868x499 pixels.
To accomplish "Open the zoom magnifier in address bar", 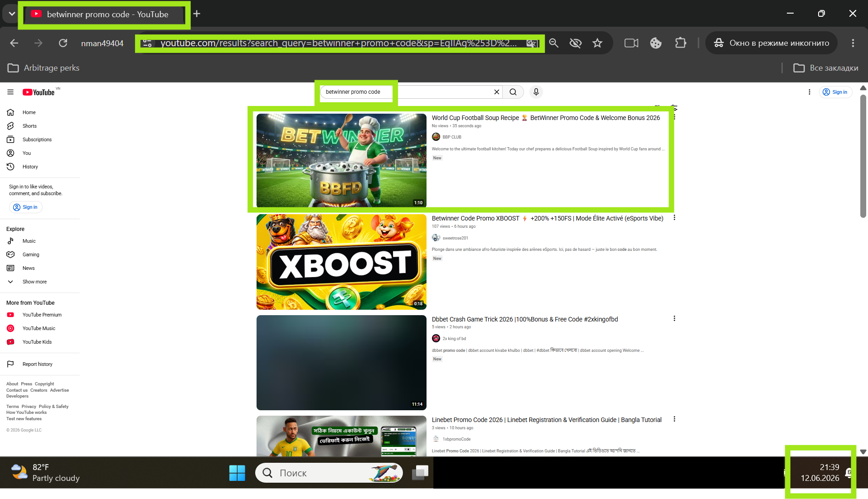I will click(x=553, y=43).
